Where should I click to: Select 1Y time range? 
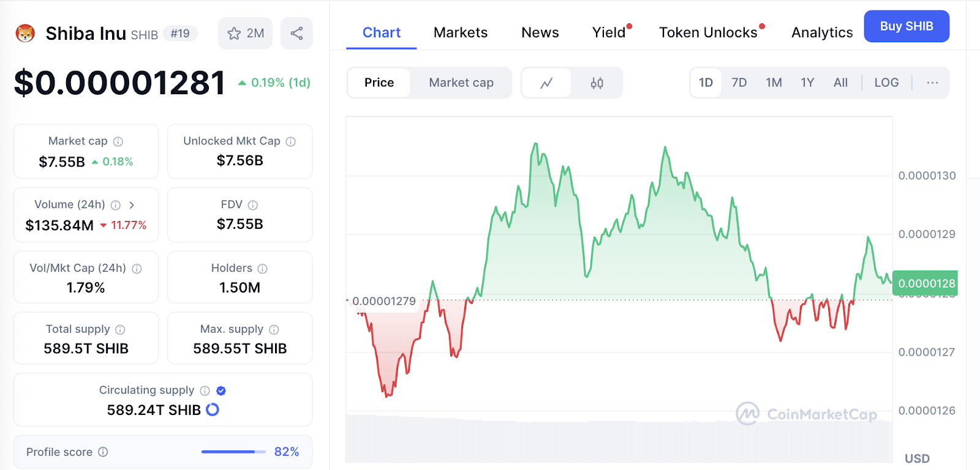pyautogui.click(x=807, y=83)
